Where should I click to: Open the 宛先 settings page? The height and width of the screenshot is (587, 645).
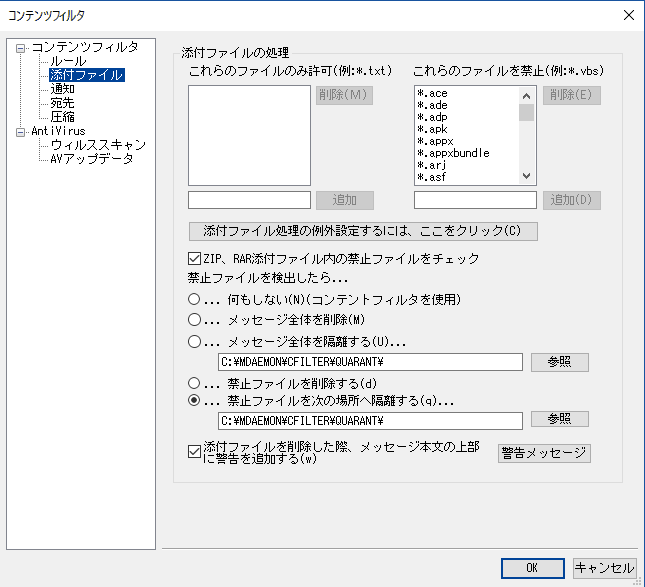(x=62, y=103)
